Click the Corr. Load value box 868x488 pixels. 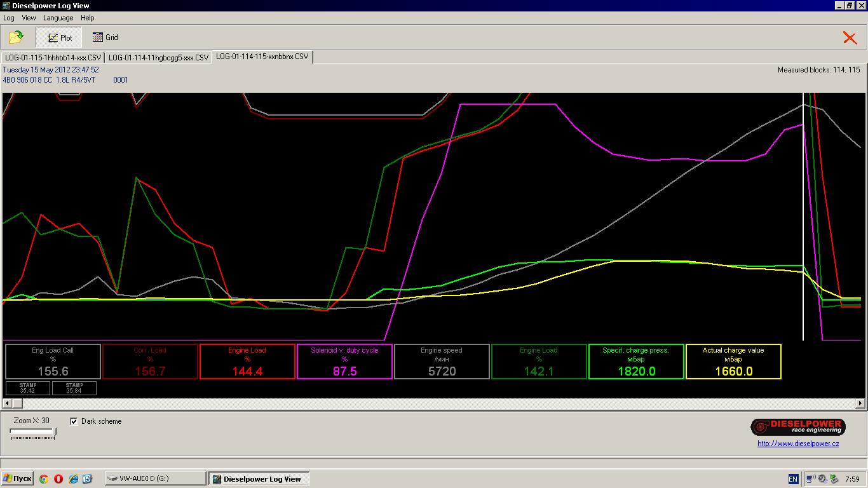(x=150, y=362)
